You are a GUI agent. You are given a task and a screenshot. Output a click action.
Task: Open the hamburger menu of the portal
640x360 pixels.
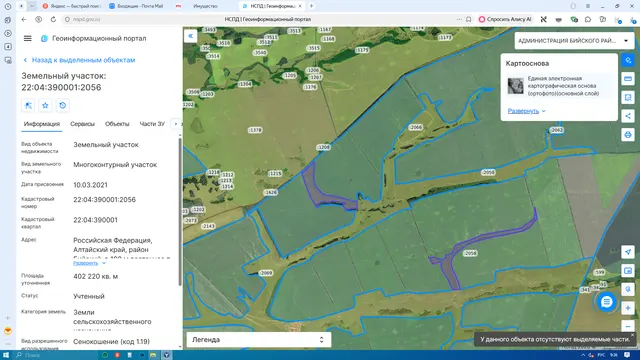[x=27, y=38]
